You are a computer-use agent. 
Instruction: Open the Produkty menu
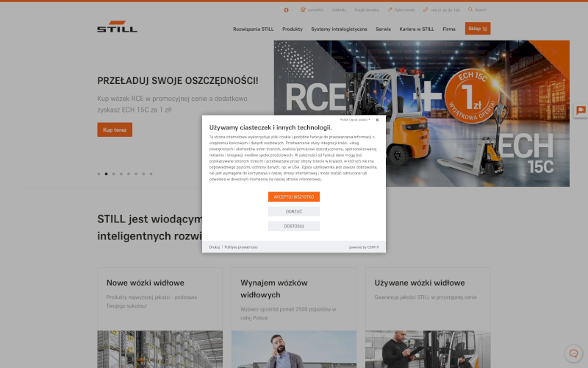(x=293, y=29)
